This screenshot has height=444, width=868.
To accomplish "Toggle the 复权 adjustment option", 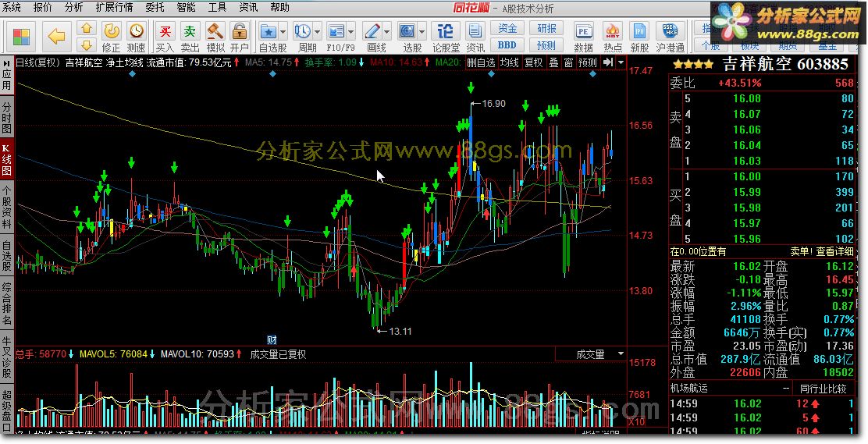I will click(534, 62).
